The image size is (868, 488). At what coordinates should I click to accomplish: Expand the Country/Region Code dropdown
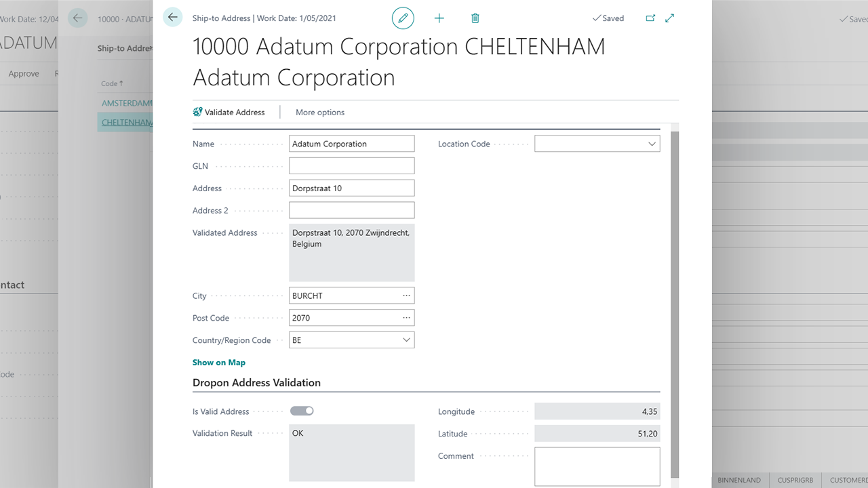406,340
